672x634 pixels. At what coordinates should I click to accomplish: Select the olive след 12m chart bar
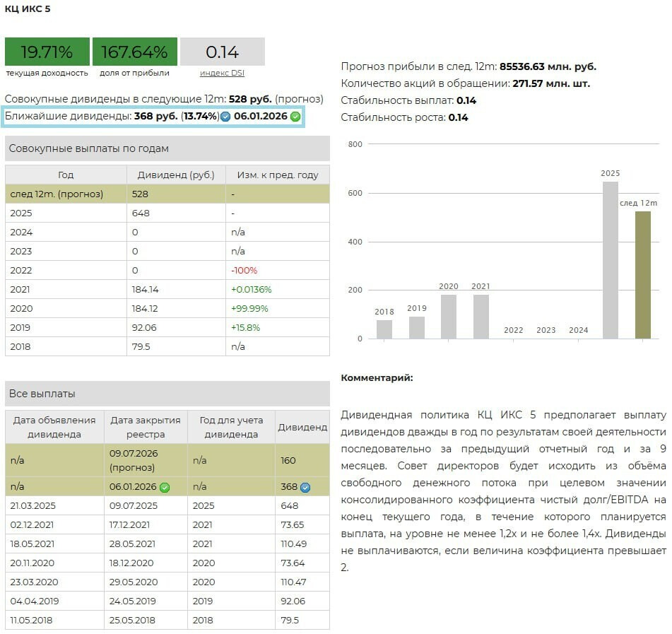tap(642, 274)
